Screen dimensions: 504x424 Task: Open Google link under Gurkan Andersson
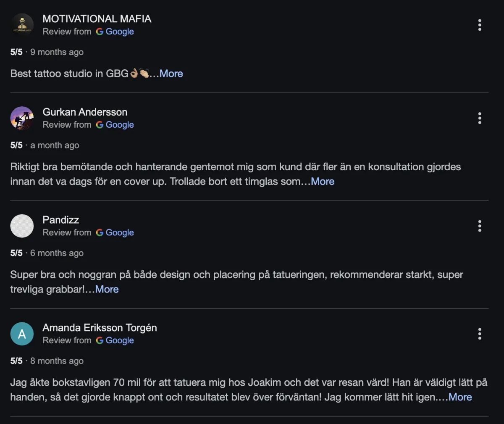(119, 125)
